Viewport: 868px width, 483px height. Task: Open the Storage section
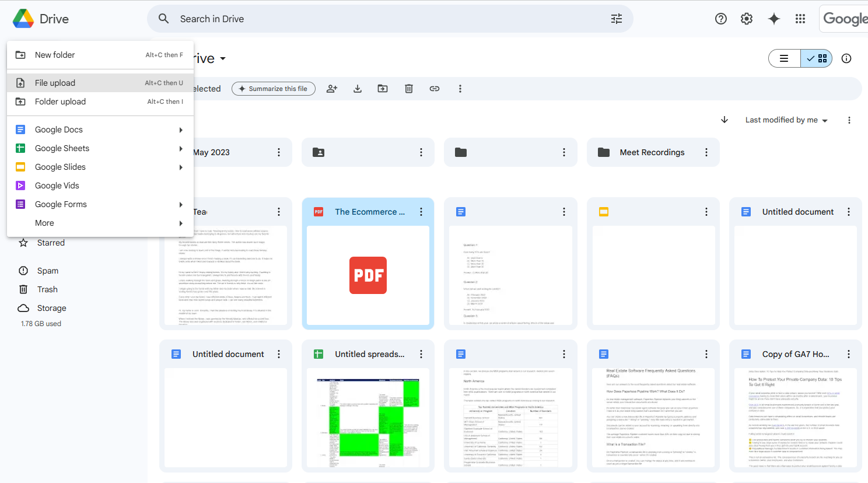(51, 307)
